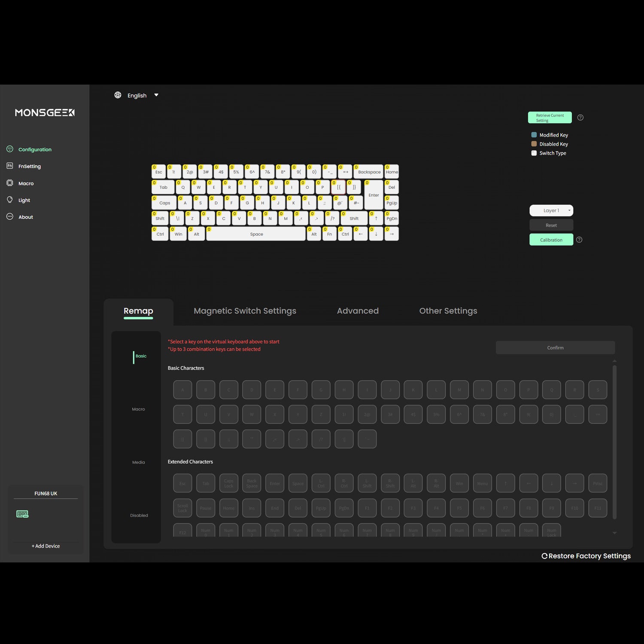
Task: Click the globe language icon
Action: 118,95
